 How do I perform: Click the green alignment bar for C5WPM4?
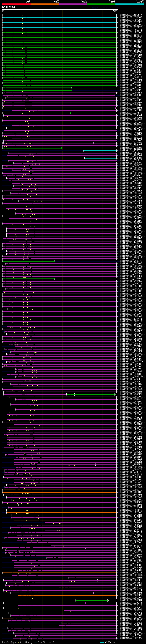92,600
